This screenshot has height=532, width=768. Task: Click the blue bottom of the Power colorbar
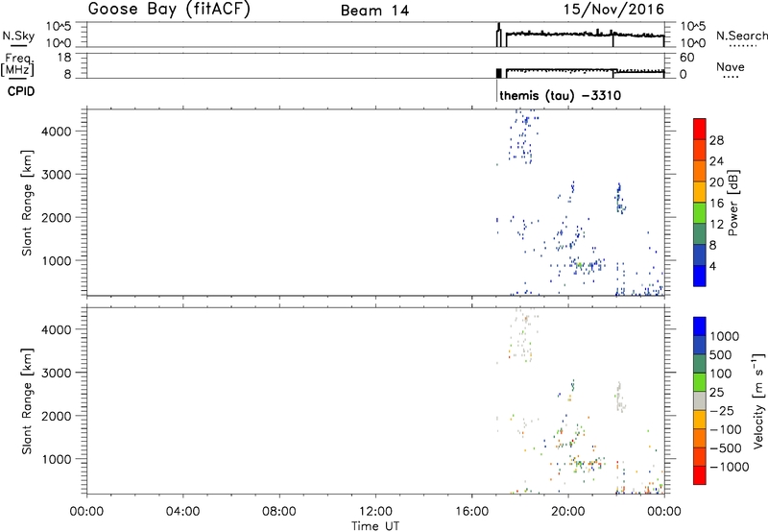(x=700, y=276)
